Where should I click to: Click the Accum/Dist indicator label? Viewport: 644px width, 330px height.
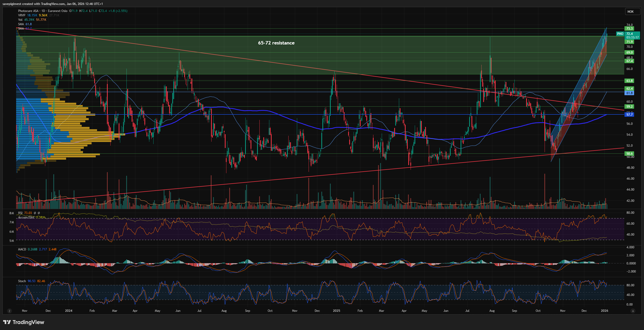click(x=26, y=217)
